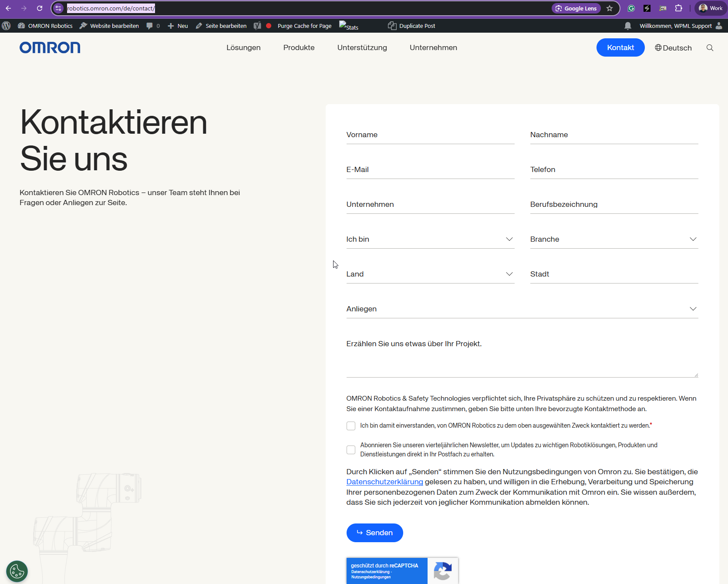Open the Lösungen menu
728x584 pixels.
(x=243, y=47)
